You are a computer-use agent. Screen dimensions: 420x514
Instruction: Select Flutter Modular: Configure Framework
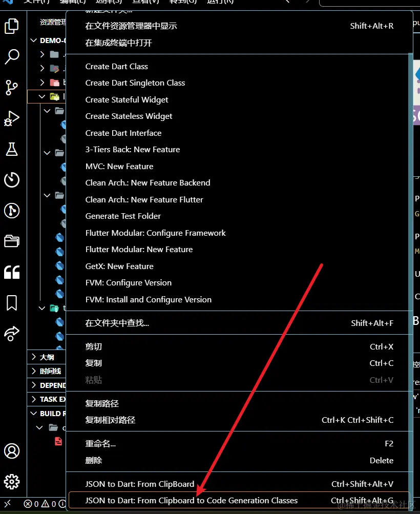click(x=239, y=233)
